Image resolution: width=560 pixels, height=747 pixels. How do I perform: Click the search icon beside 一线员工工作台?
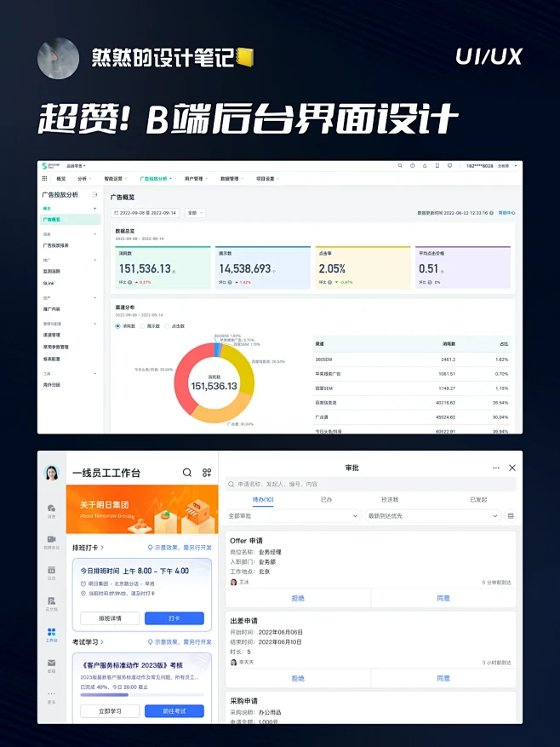[187, 472]
